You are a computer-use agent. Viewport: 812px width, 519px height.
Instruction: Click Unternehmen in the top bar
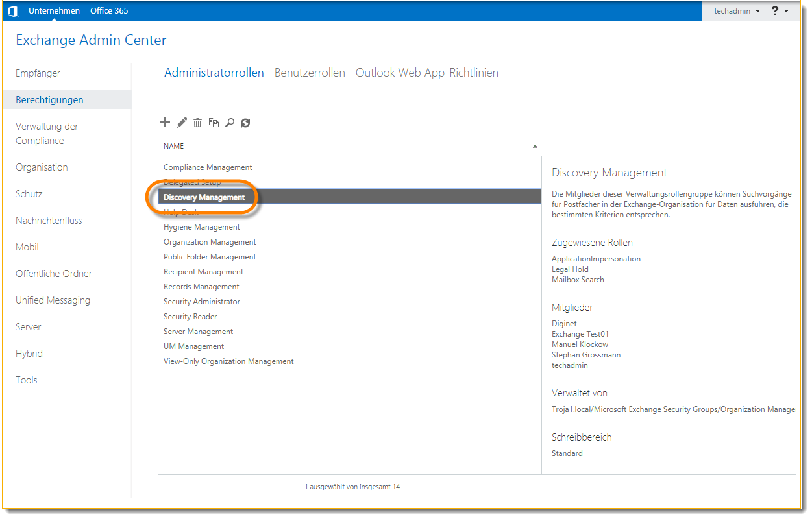pos(55,11)
